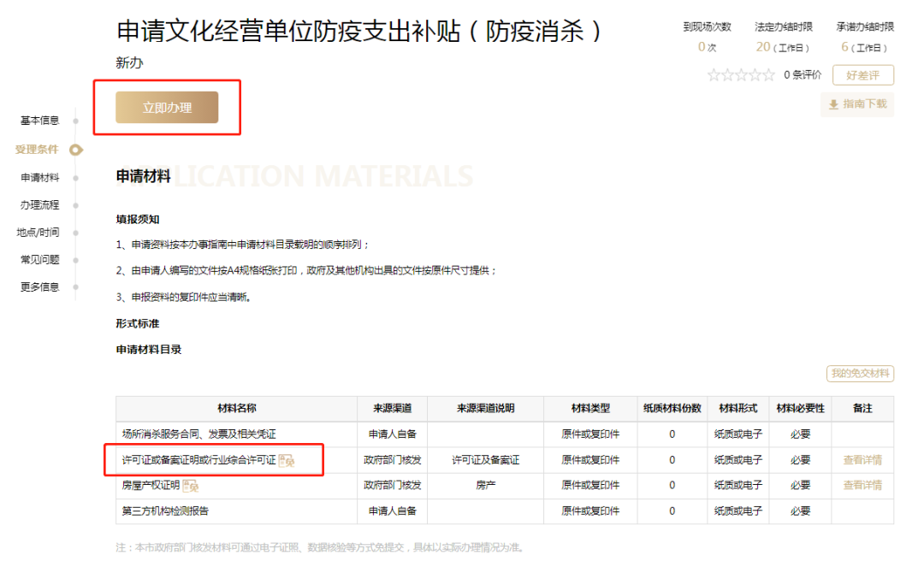924x561 pixels.
Task: Go to 申请材料 section in the sidebar
Action: pos(40,177)
